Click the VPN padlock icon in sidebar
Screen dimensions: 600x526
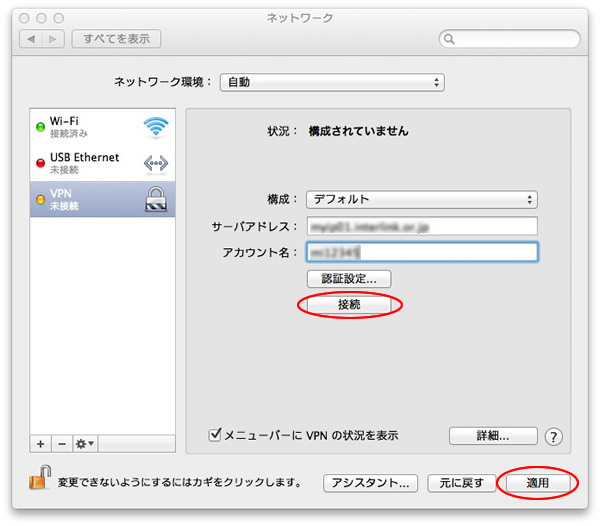click(x=156, y=198)
